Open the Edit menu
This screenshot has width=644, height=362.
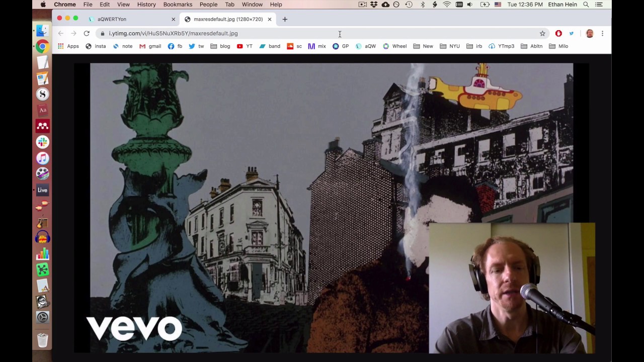pyautogui.click(x=105, y=5)
